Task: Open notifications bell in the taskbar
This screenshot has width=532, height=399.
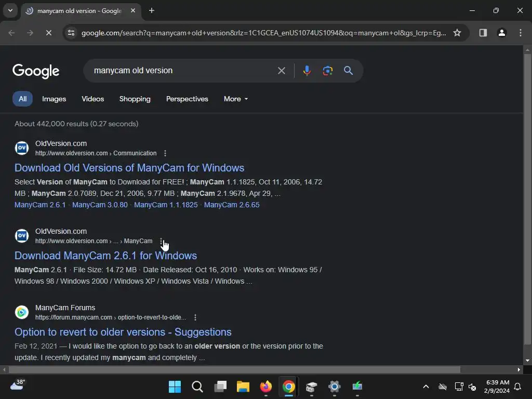Action: (x=517, y=387)
